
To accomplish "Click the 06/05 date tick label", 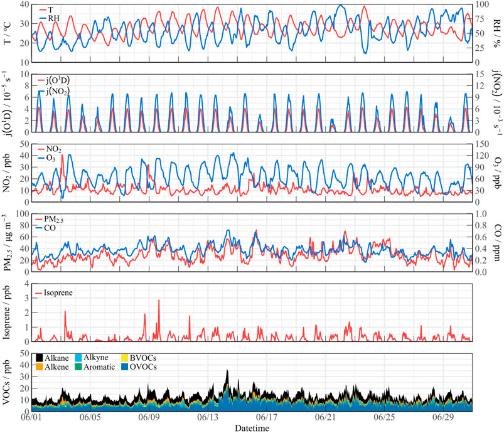I will point(90,417).
